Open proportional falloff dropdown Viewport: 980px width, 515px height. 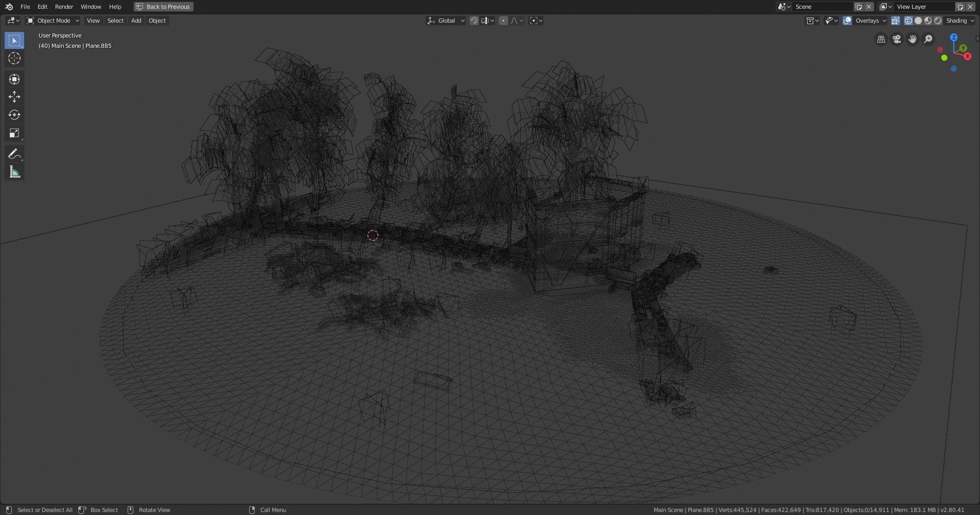tap(517, 21)
